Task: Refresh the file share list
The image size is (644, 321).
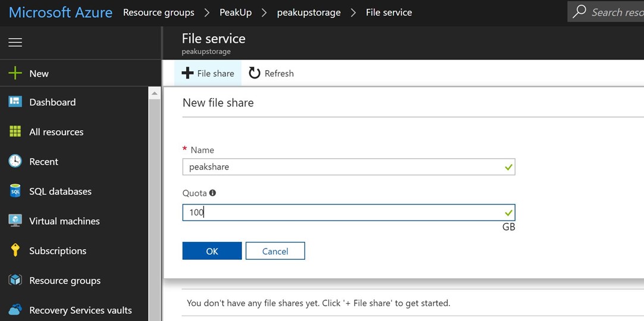Action: [271, 74]
